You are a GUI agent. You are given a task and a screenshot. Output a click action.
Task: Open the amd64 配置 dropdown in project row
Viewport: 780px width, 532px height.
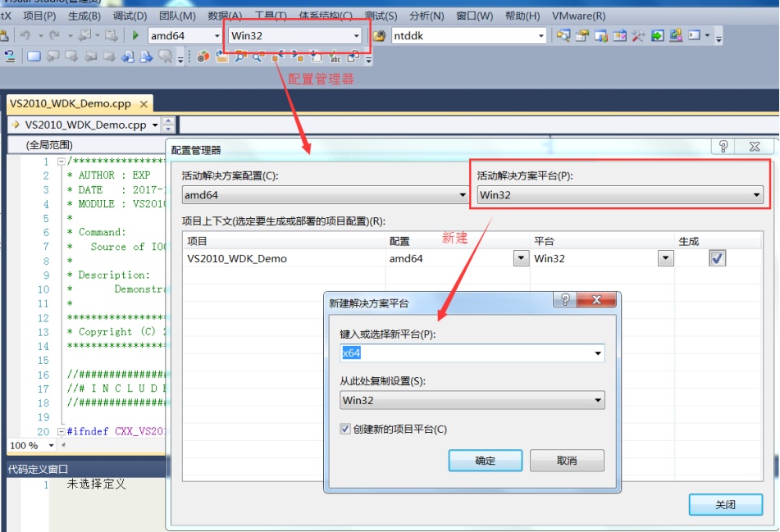coord(521,258)
